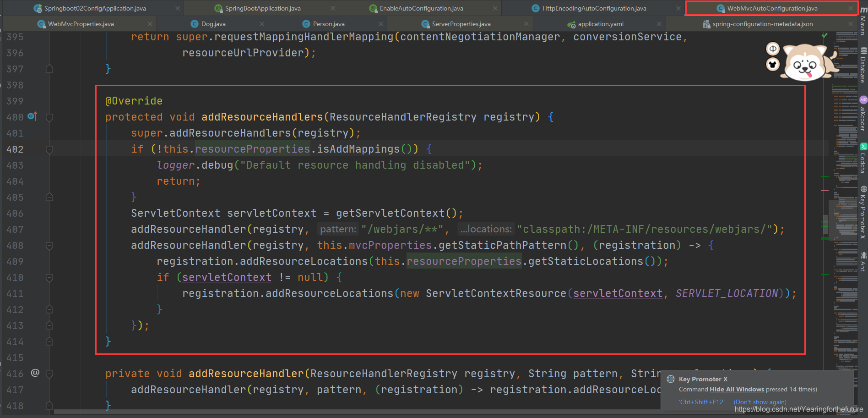Screen dimensions: 868x418
Task: Click the underlined servletContext on line 610
Action: pyautogui.click(x=227, y=277)
